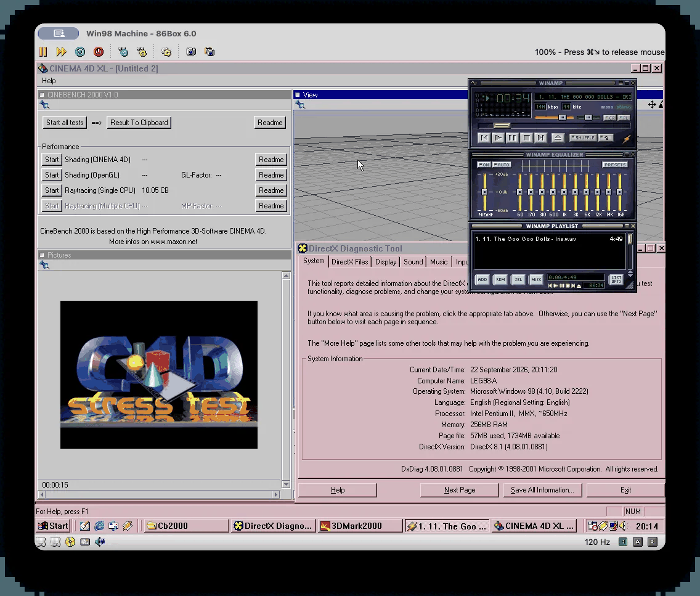Take a screenshot with the 86Box camera icon
Viewport: 700px width, 596px height.
coord(190,52)
